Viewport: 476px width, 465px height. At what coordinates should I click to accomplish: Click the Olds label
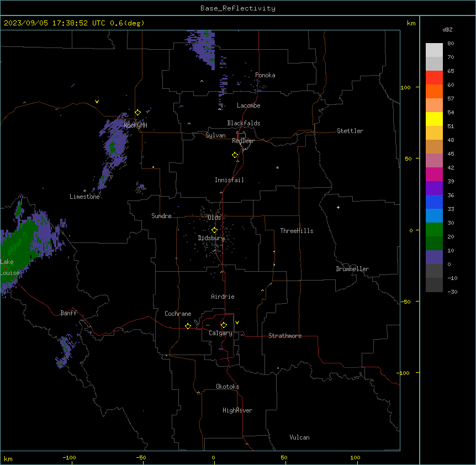point(214,218)
